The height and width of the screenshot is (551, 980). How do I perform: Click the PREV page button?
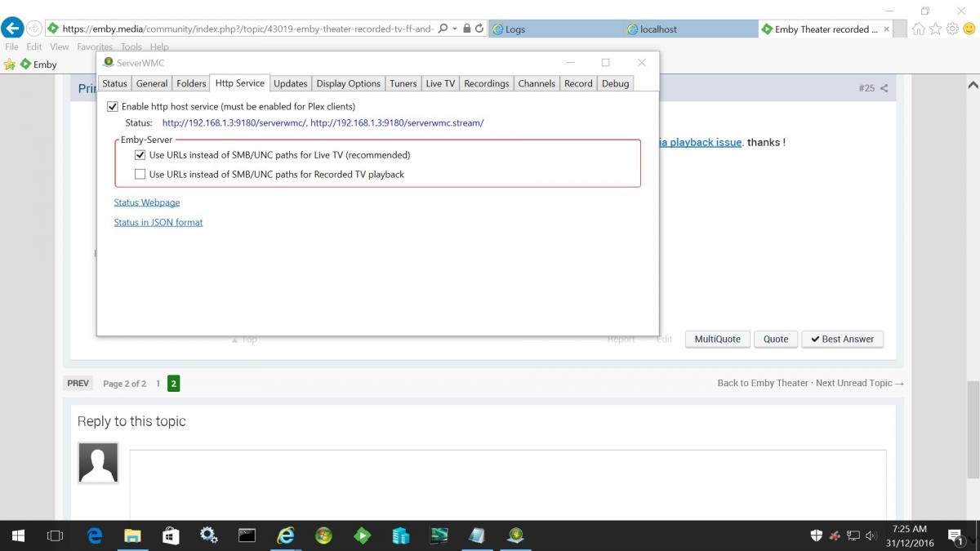point(78,383)
